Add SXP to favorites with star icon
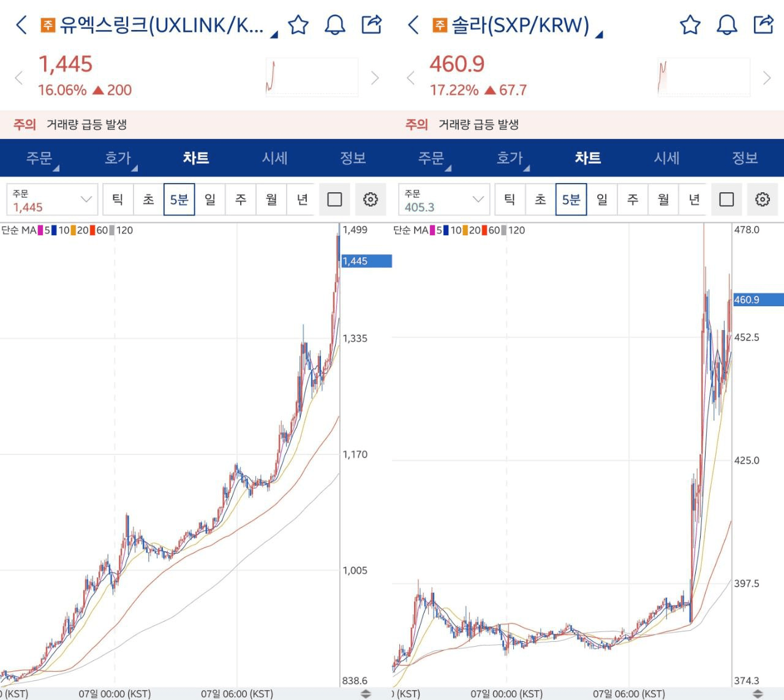Screen dimensions: 784x700 tap(690, 25)
